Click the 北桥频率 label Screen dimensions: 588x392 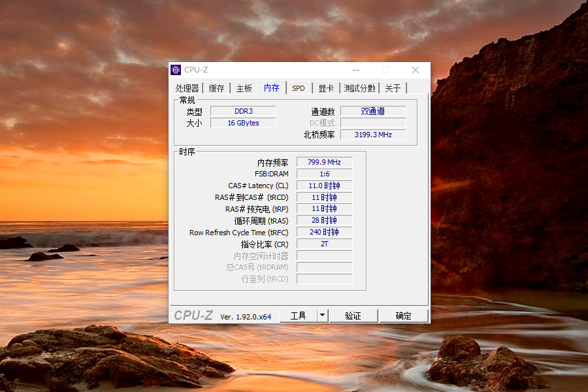click(x=319, y=135)
